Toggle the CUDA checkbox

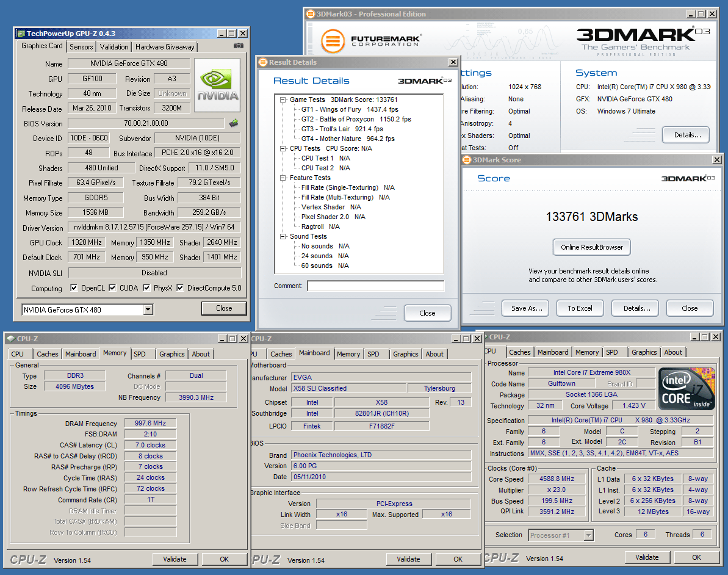tap(112, 288)
